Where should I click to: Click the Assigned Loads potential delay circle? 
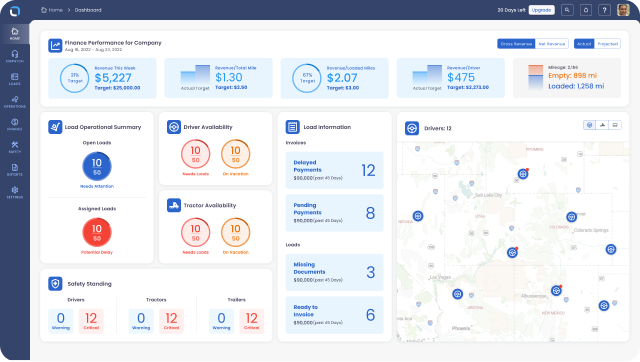click(x=97, y=232)
